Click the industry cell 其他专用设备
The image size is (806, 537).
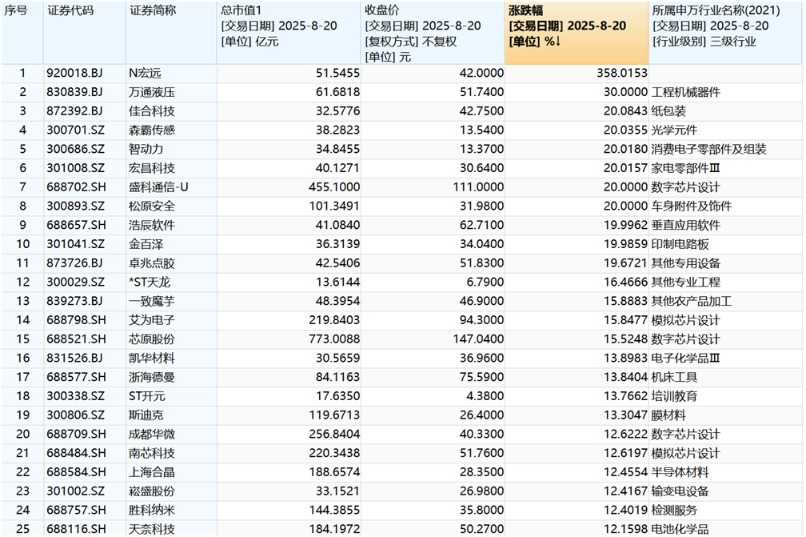[686, 263]
